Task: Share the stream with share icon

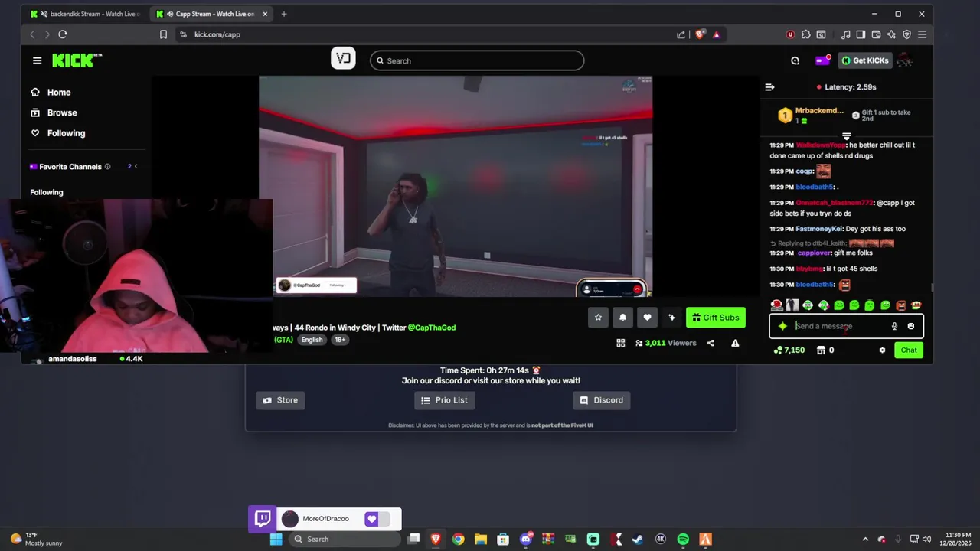Action: tap(710, 343)
